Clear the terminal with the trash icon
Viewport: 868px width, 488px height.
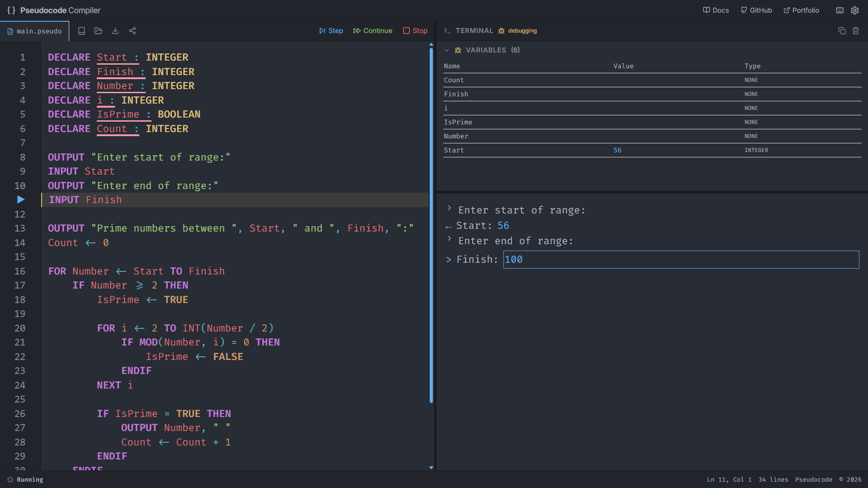[855, 30]
